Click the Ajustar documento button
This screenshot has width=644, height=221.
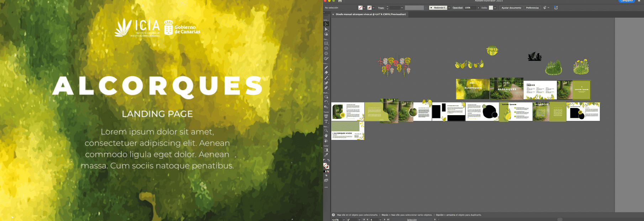(x=511, y=8)
